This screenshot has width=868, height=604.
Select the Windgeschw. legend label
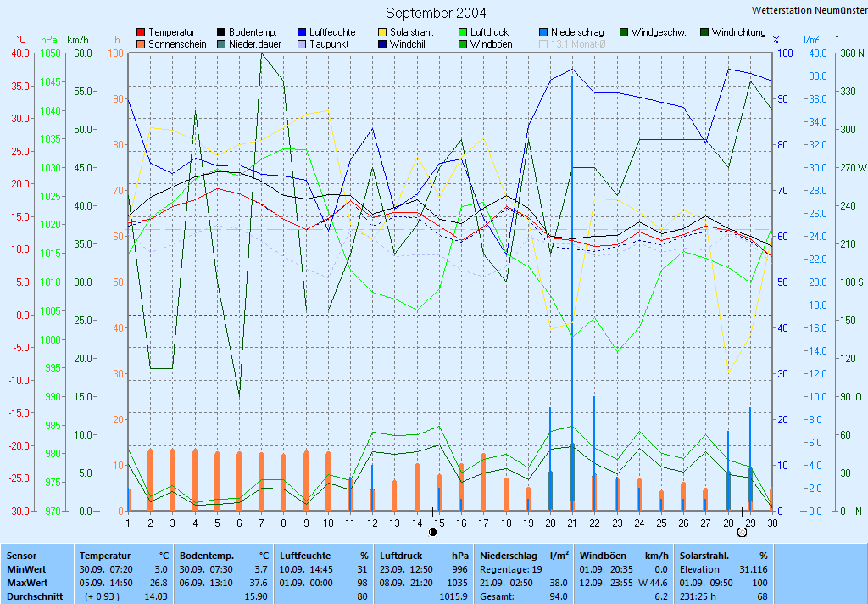pos(659,33)
